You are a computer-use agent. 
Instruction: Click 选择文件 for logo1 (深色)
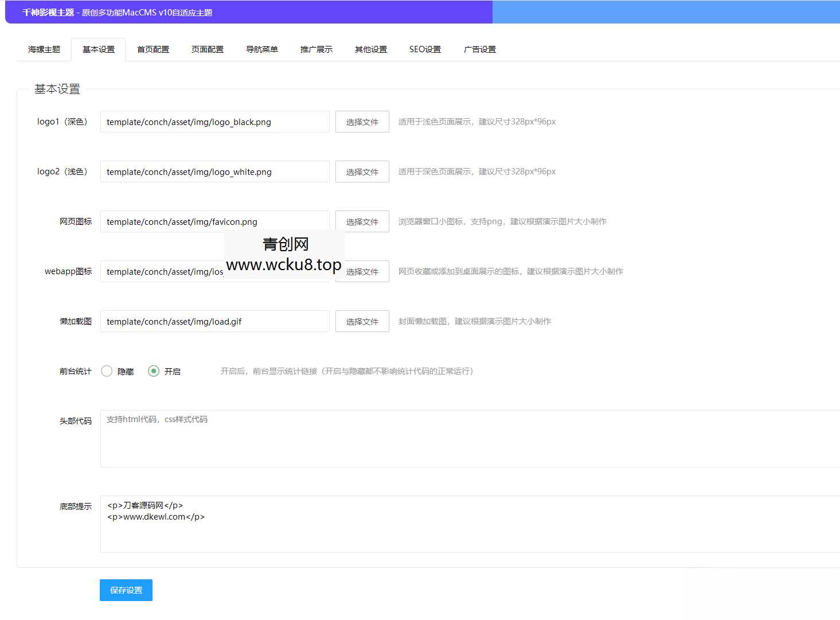362,122
